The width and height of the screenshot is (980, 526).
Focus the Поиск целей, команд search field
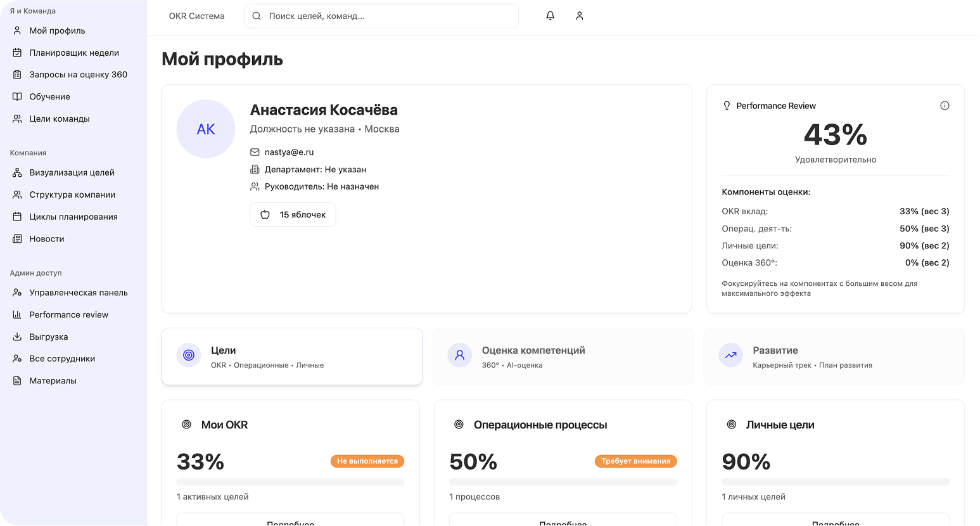[386, 16]
